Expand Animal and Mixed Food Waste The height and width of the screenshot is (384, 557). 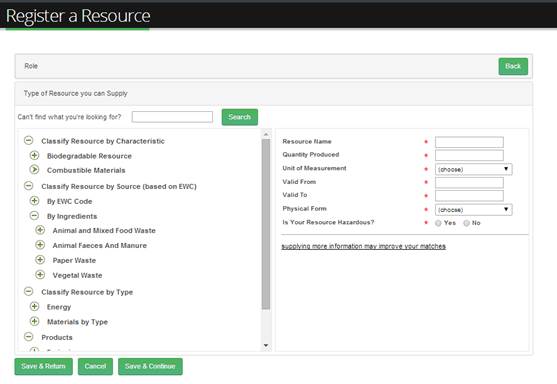tap(40, 230)
